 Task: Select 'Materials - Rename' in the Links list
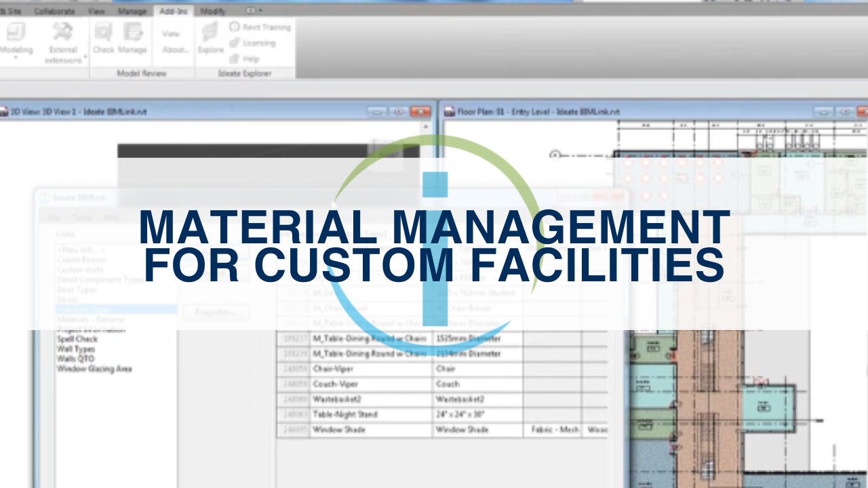(x=91, y=319)
